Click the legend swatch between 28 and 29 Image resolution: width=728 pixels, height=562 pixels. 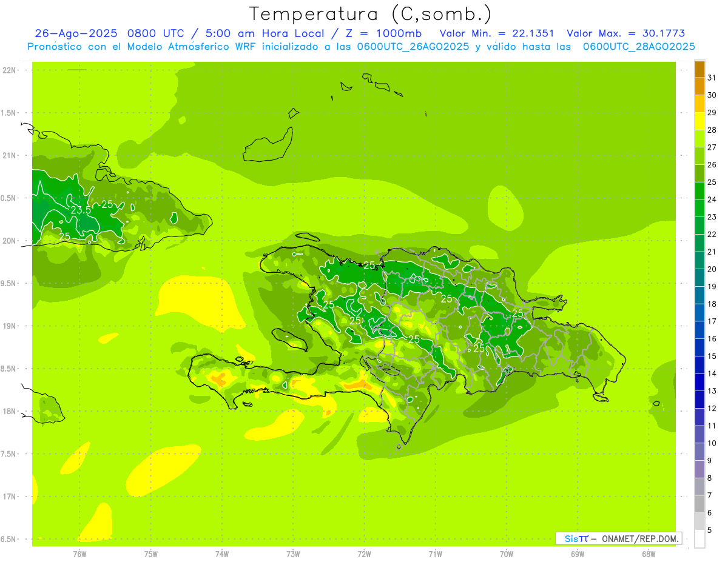(x=699, y=121)
